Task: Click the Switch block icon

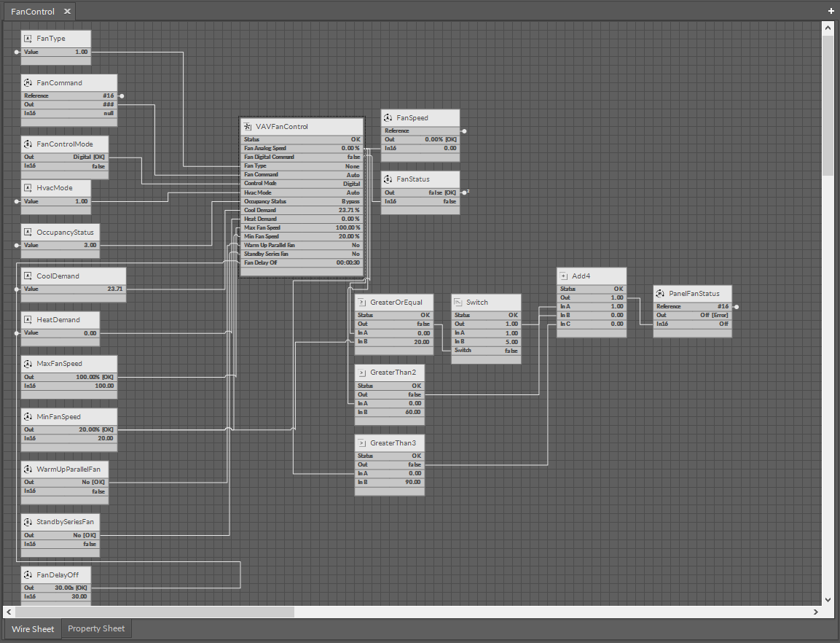Action: tap(458, 302)
